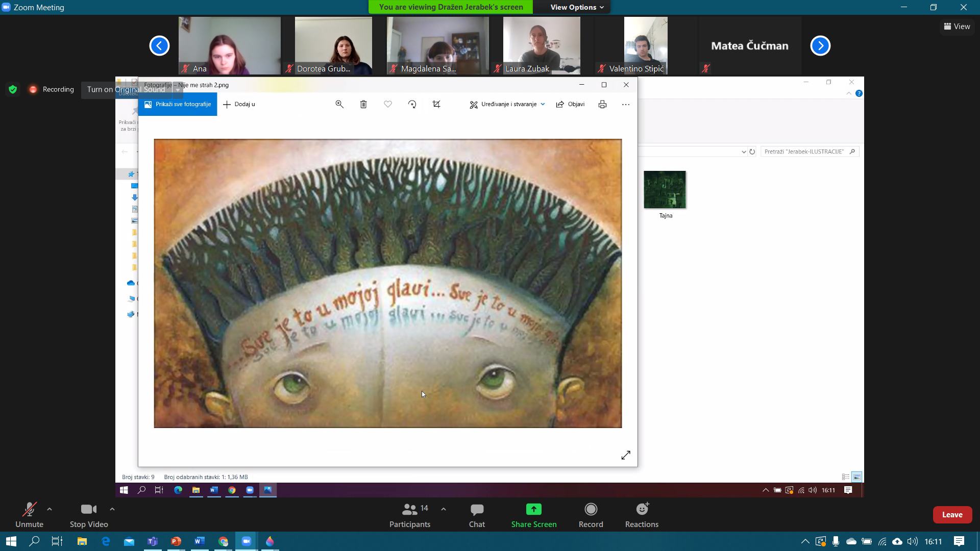This screenshot has width=980, height=551.
Task: Click the rotate icon in Photos
Action: pos(412,104)
